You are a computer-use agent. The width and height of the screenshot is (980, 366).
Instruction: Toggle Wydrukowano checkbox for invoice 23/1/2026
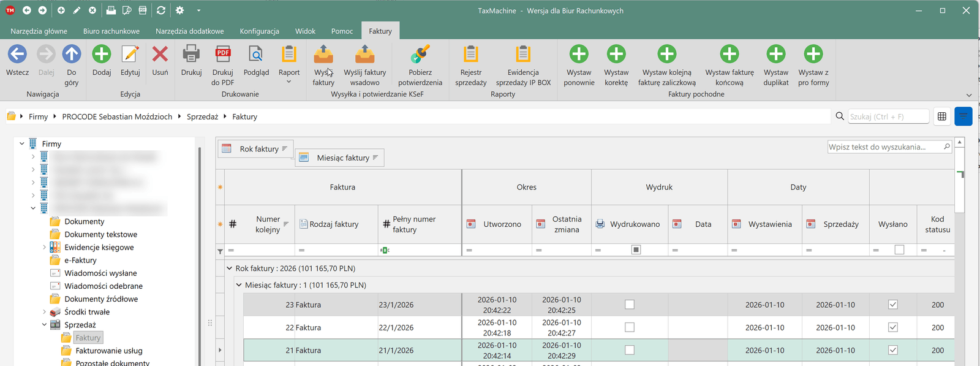pos(629,305)
